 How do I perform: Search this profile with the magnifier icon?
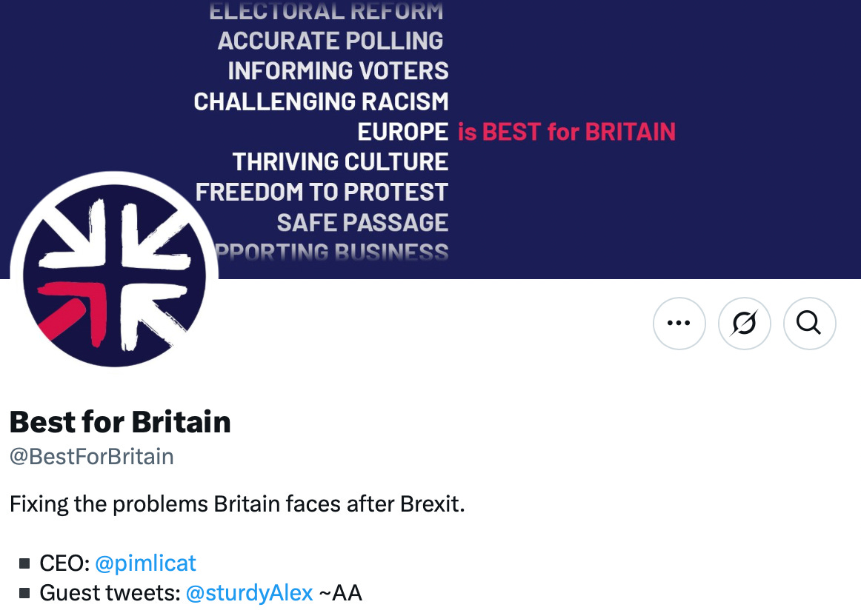(x=809, y=323)
